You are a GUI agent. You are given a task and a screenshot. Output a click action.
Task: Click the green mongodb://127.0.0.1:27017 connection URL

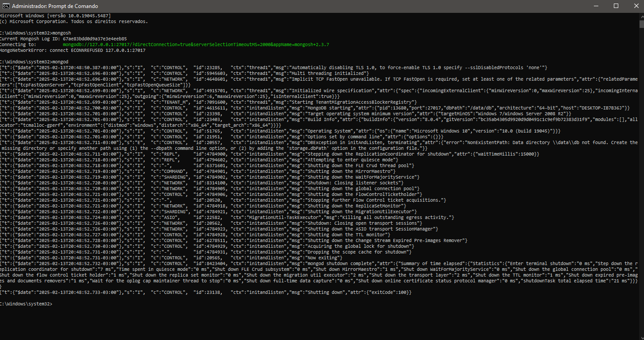coord(196,45)
